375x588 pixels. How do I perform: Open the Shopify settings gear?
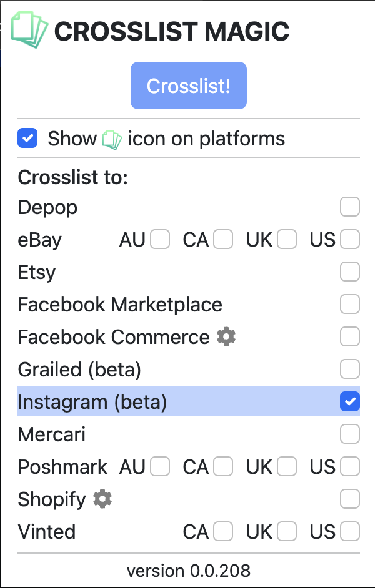102,499
